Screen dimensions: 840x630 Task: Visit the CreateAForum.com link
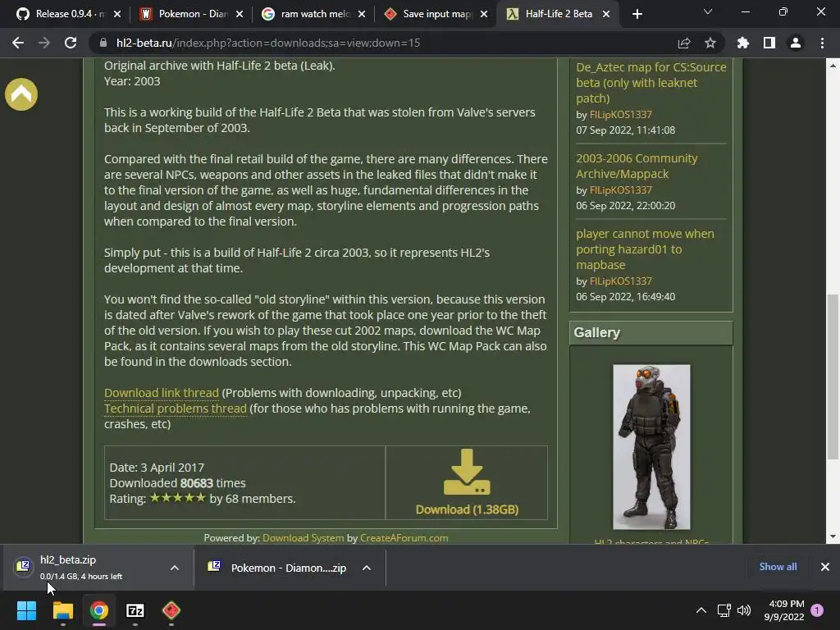(404, 538)
